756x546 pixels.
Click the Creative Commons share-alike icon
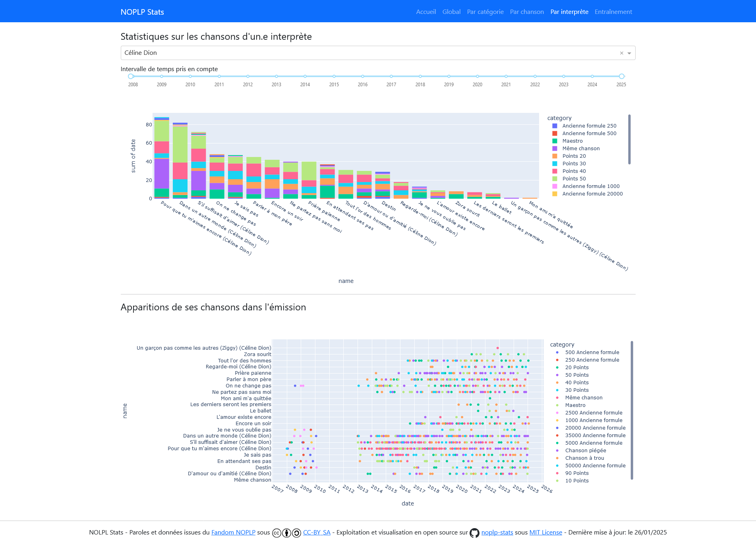coord(296,533)
